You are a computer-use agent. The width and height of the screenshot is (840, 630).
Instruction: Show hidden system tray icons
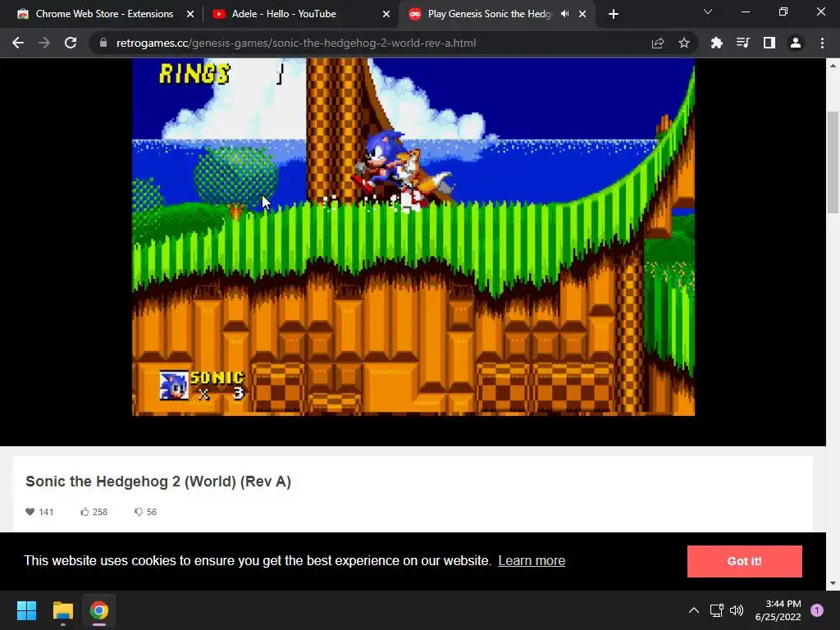pyautogui.click(x=693, y=610)
